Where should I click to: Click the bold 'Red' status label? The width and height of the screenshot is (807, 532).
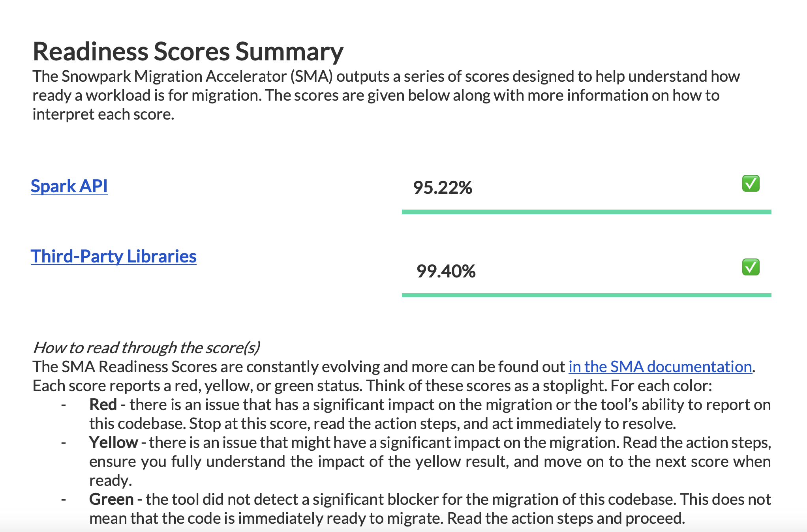click(103, 405)
